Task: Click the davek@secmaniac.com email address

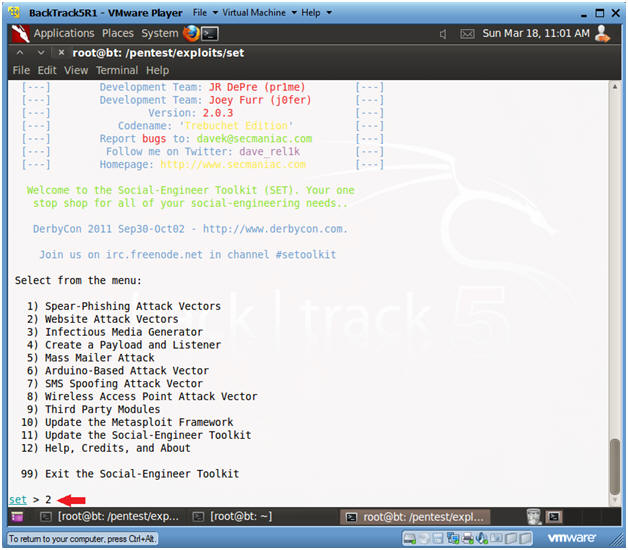Action: coord(254,139)
